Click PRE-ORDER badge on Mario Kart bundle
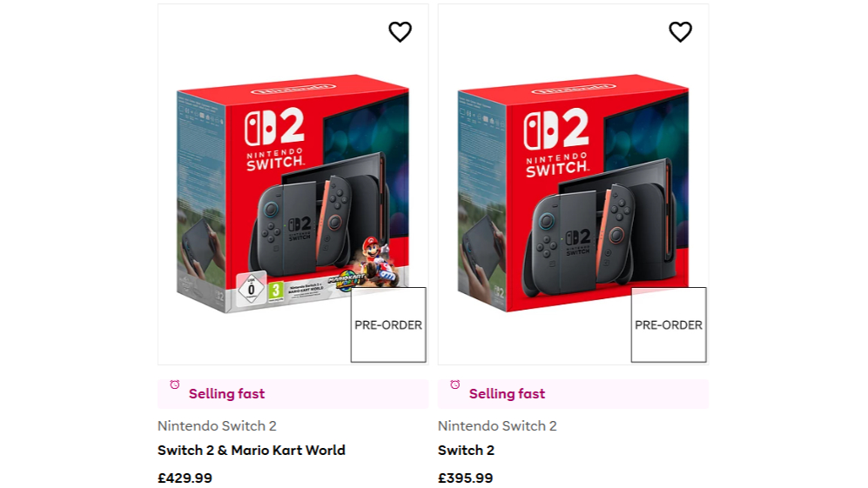 [x=388, y=324]
